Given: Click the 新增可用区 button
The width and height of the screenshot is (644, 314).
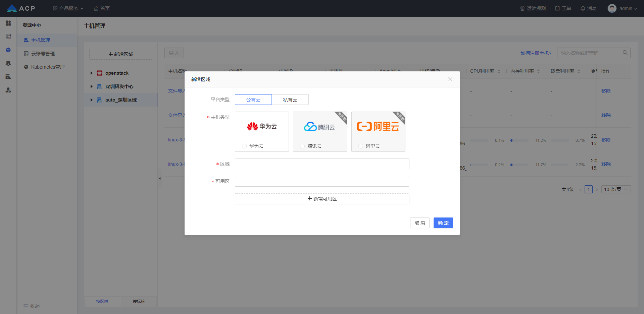Looking at the screenshot, I should click(x=322, y=199).
